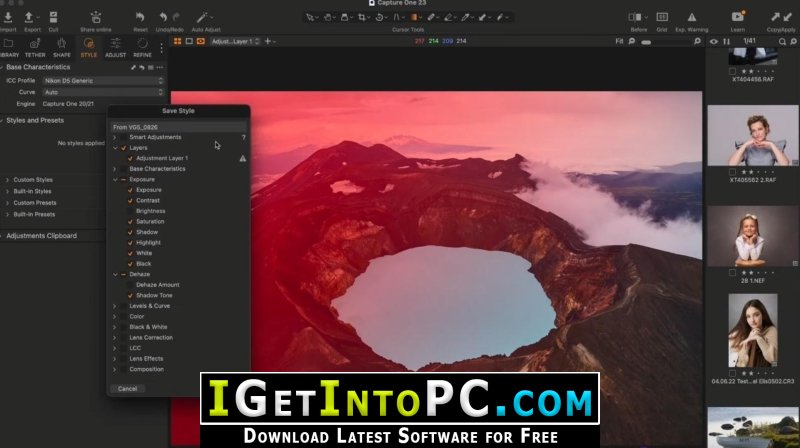
Task: Check the Smart Adjustments checkbox
Action: (123, 137)
